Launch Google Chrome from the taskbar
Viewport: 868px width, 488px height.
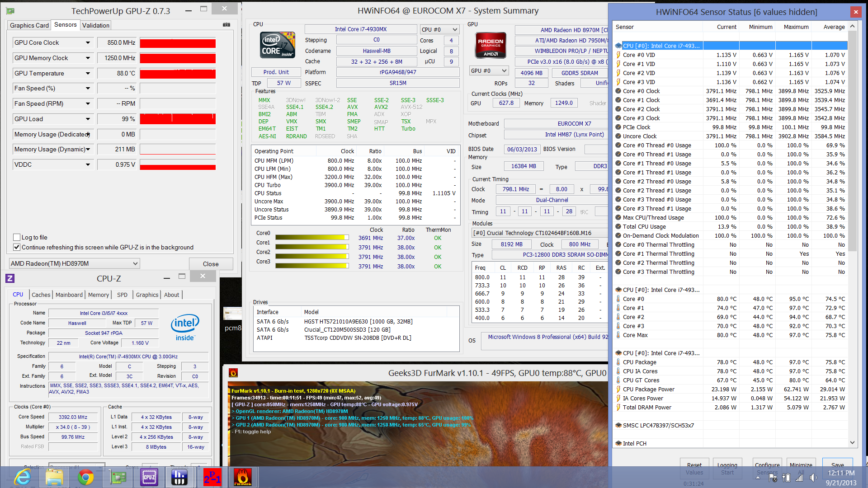pyautogui.click(x=86, y=477)
